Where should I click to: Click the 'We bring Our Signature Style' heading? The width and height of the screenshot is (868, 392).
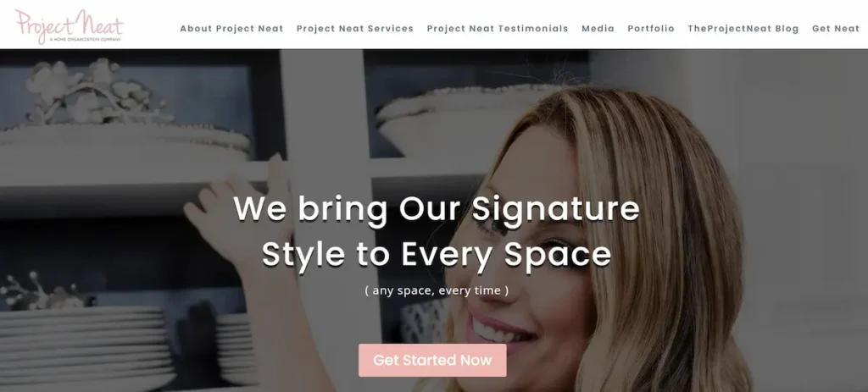[437, 231]
